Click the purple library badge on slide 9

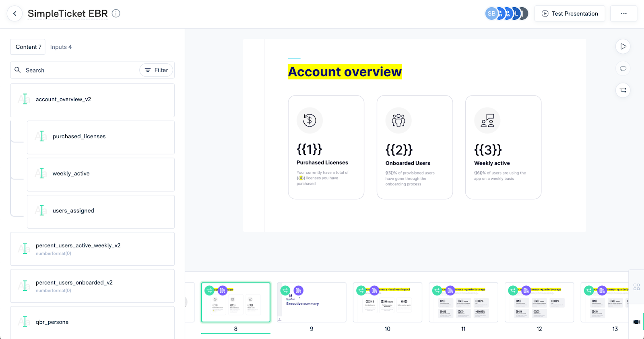[x=298, y=290]
